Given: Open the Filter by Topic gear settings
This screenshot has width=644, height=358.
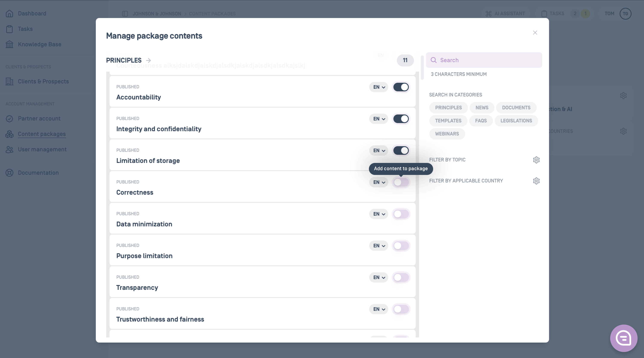Looking at the screenshot, I should (x=536, y=160).
